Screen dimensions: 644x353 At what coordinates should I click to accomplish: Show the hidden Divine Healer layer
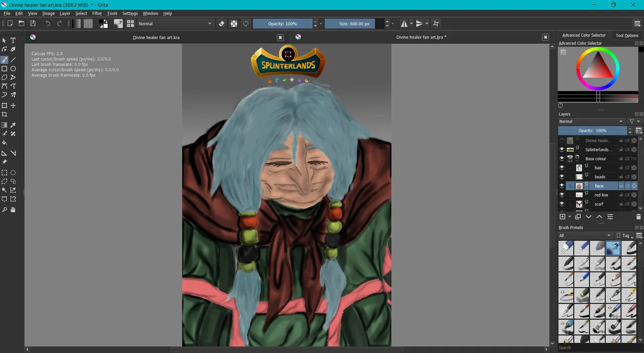pyautogui.click(x=561, y=140)
